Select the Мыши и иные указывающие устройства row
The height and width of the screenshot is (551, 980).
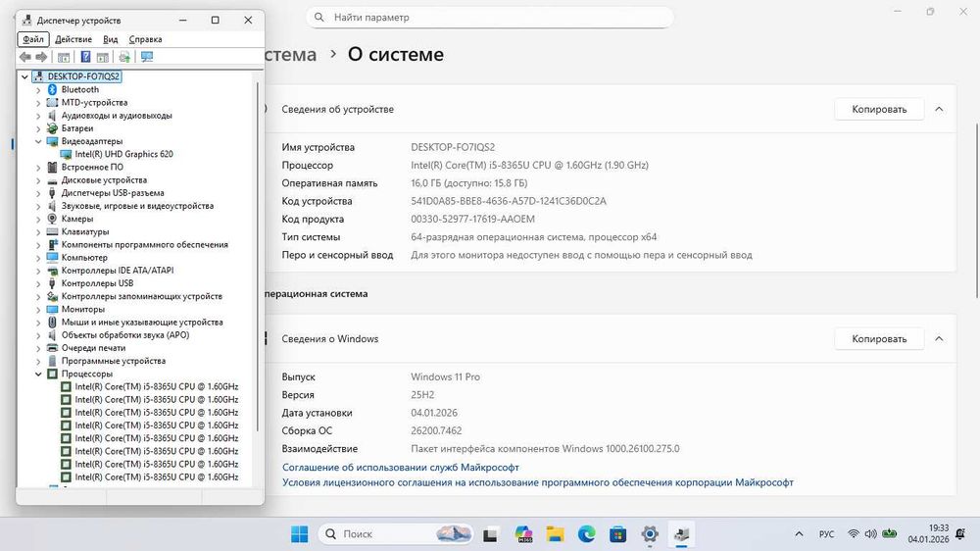tap(142, 323)
